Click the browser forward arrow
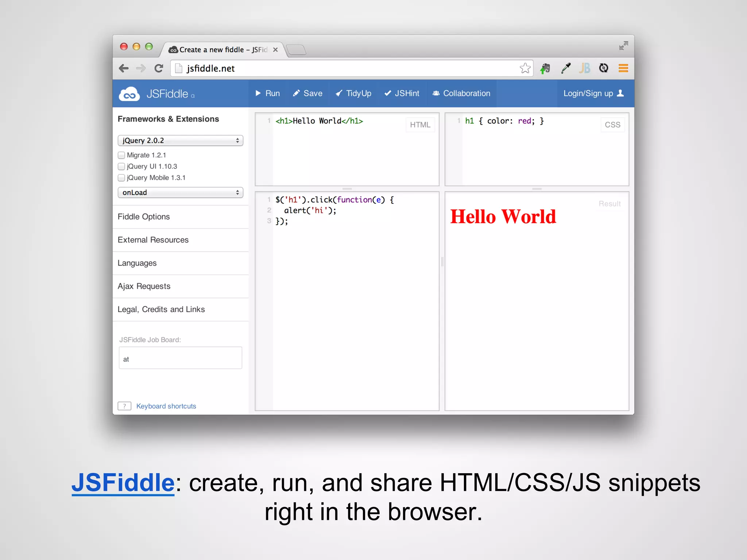747x560 pixels. pos(141,68)
